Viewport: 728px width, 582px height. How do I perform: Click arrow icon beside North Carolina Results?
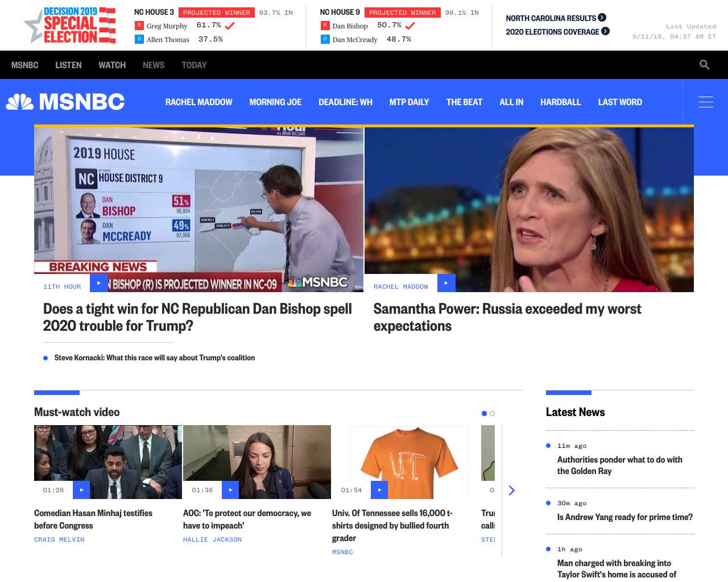(x=602, y=18)
